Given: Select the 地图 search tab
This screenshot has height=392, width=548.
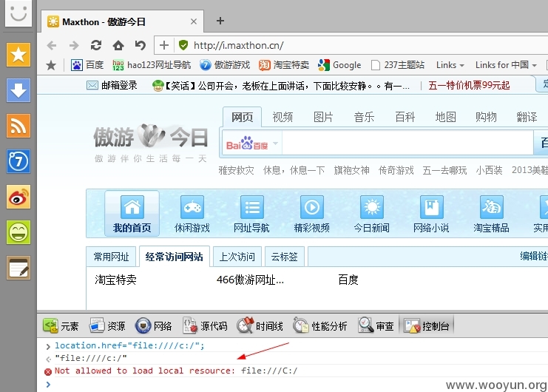Looking at the screenshot, I should 445,117.
